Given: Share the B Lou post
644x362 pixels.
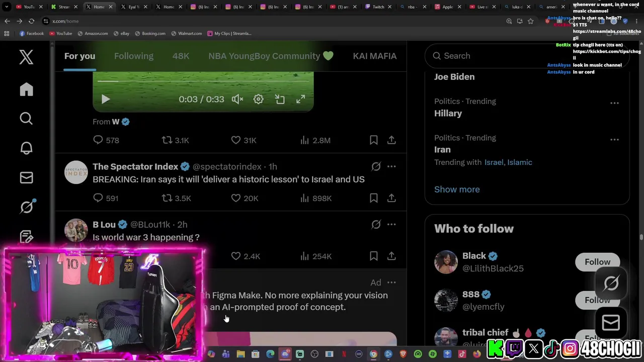Looking at the screenshot, I should coord(391,256).
